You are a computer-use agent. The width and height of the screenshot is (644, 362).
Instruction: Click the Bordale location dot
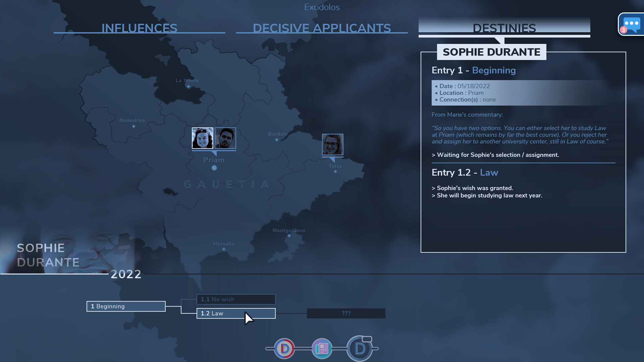(277, 139)
